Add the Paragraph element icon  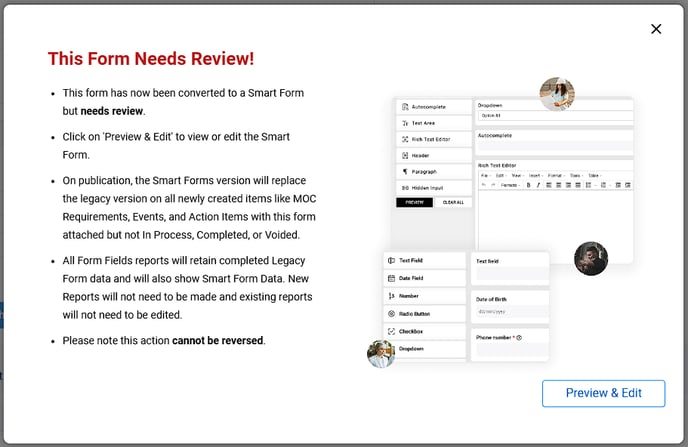[404, 172]
